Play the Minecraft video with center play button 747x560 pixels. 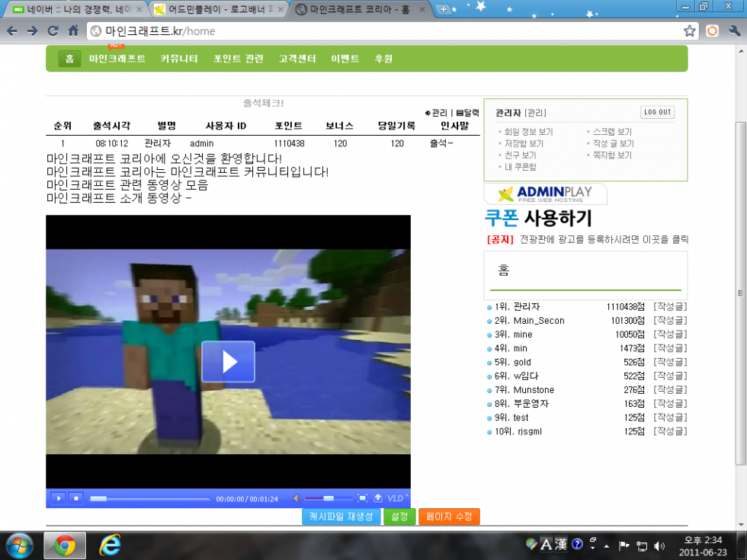tap(228, 361)
